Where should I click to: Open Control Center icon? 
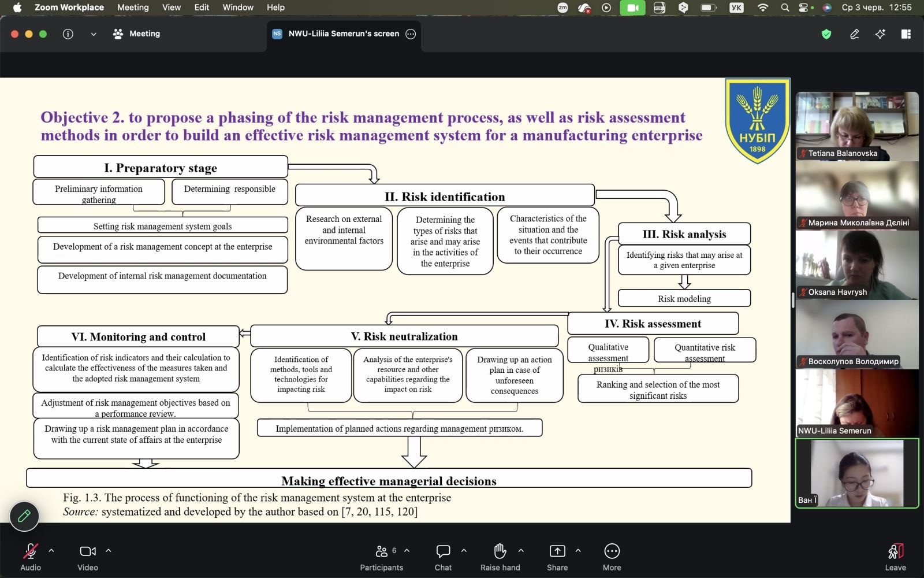pos(803,8)
